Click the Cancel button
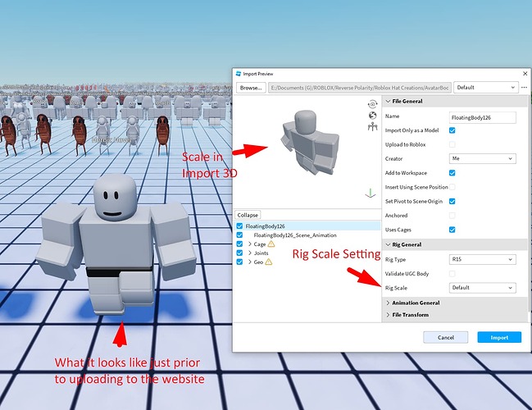The image size is (532, 410). coord(445,337)
